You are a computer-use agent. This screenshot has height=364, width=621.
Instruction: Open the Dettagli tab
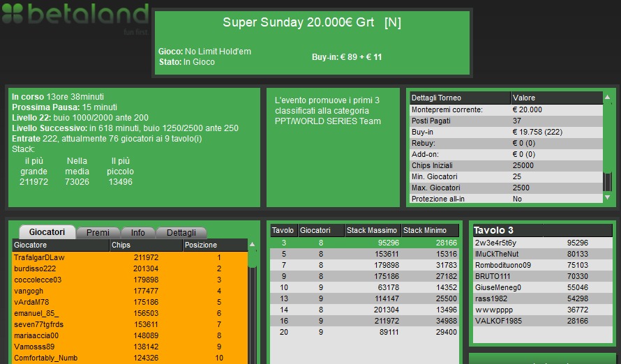(181, 232)
